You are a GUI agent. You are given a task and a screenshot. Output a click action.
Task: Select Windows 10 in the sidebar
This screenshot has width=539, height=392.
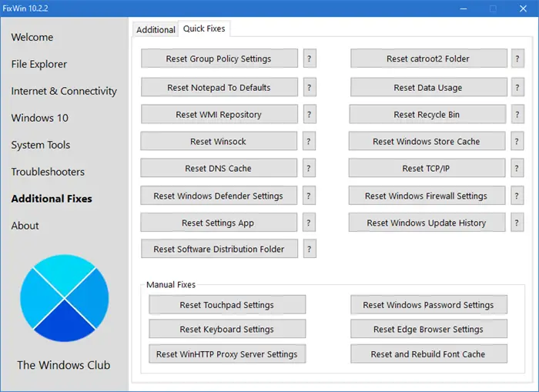[x=39, y=118]
